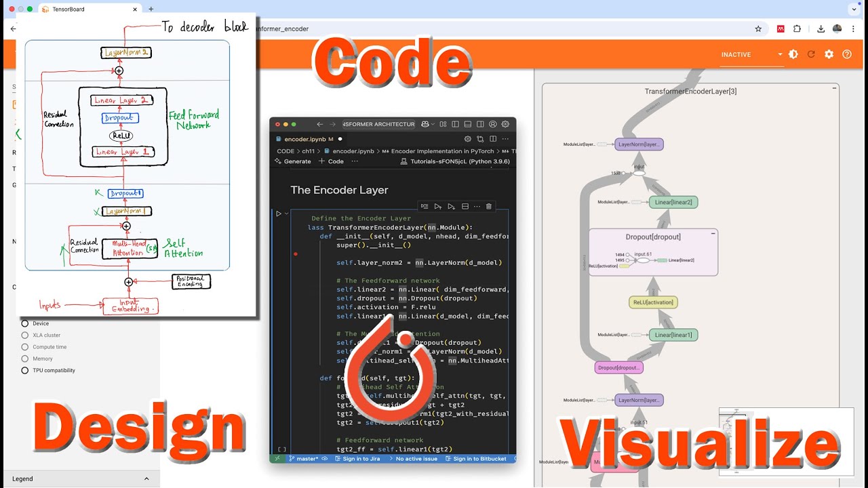Delete the cell with trash icon
This screenshot has width=868, height=488.
pyautogui.click(x=489, y=206)
